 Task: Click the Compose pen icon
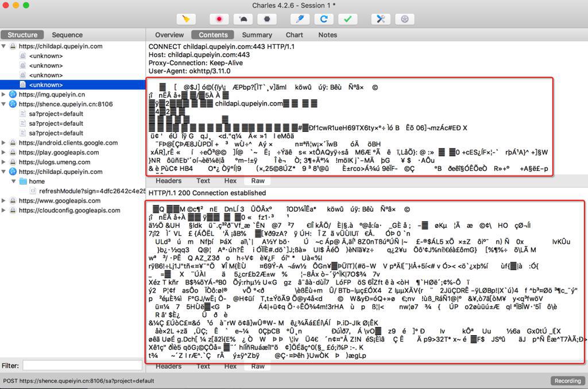point(299,19)
